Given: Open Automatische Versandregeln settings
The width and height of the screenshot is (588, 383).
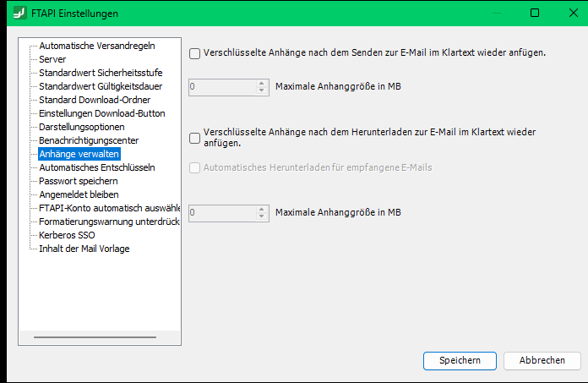Looking at the screenshot, I should pos(97,46).
